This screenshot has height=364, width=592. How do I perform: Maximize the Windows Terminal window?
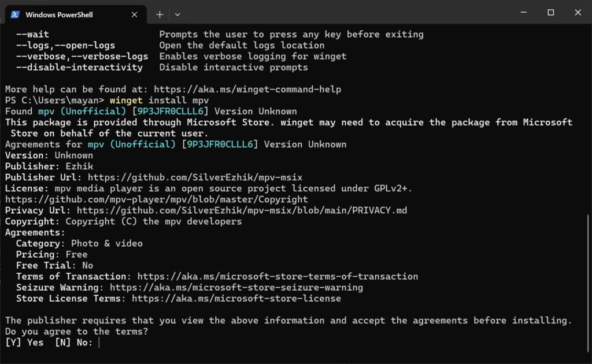[550, 12]
